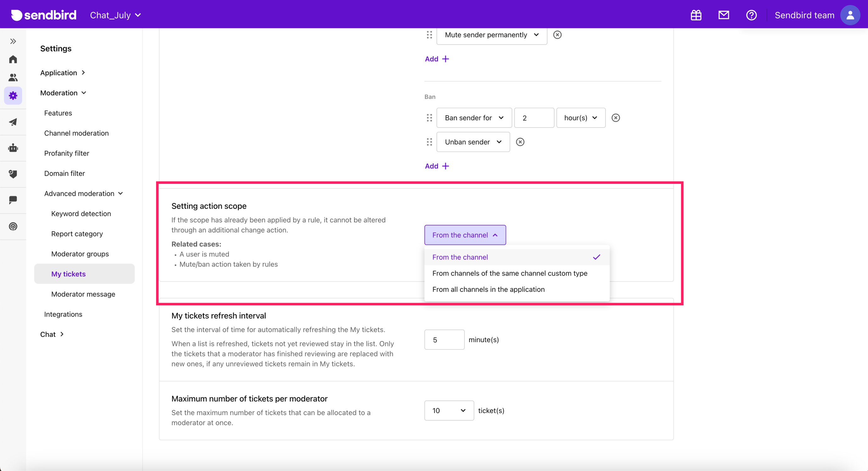Remove the Unban sender action
The image size is (868, 471).
point(520,142)
